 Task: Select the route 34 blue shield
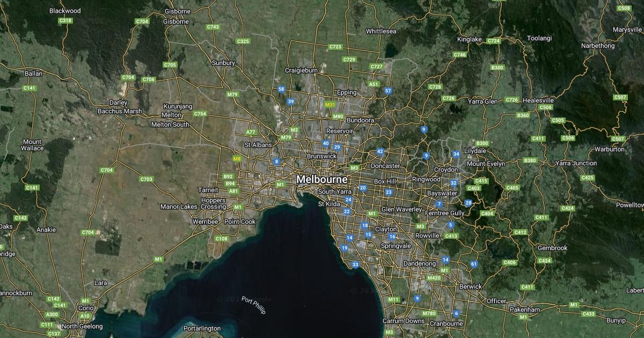456,155
